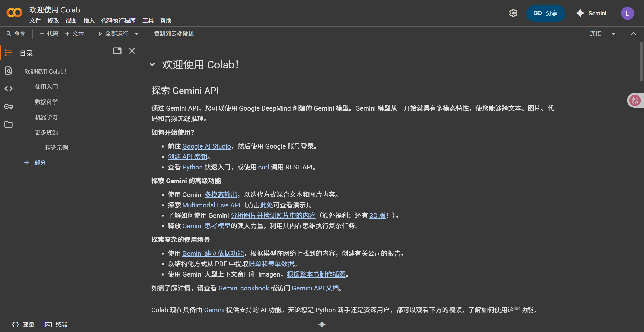Open the Gemini 建立依据功能 link

(x=213, y=253)
